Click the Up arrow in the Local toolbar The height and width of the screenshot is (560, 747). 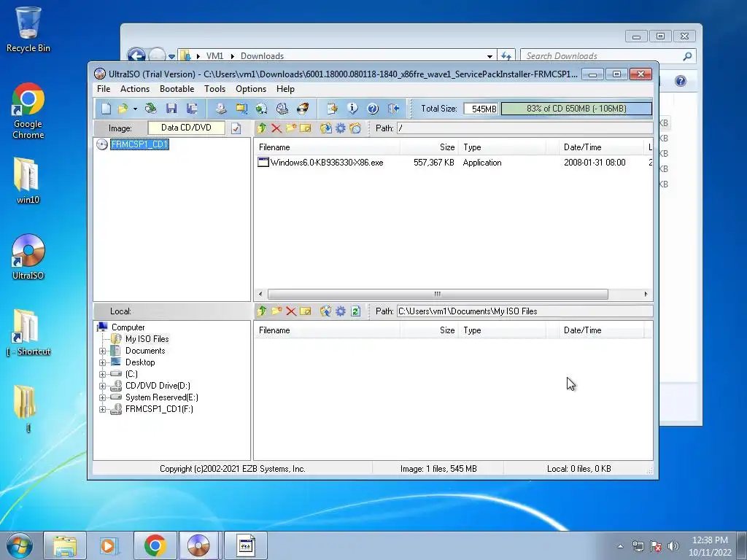(262, 311)
